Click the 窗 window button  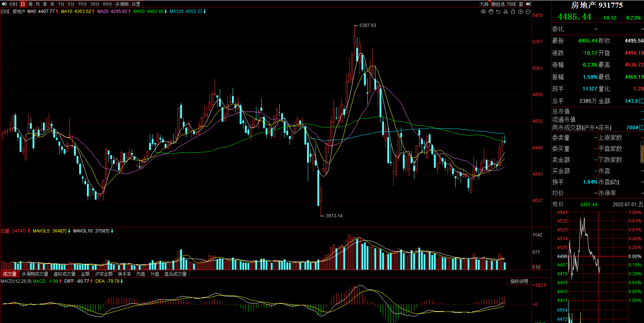click(x=521, y=4)
